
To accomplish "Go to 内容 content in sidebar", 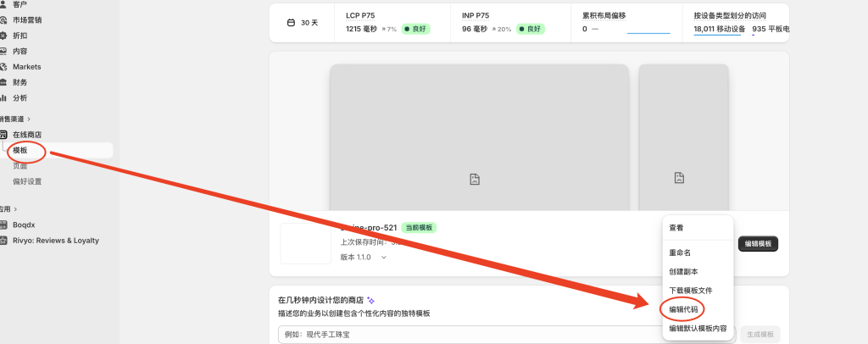I will [x=19, y=51].
